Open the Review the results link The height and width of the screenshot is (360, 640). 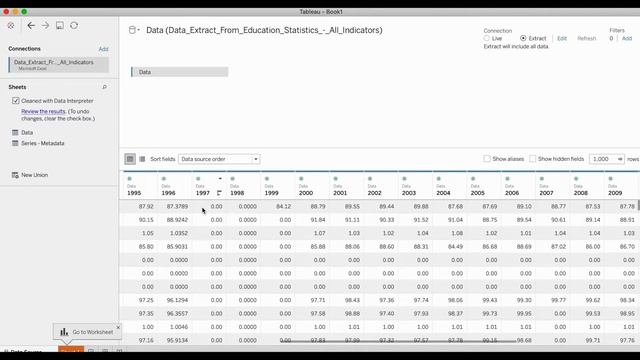[43, 111]
